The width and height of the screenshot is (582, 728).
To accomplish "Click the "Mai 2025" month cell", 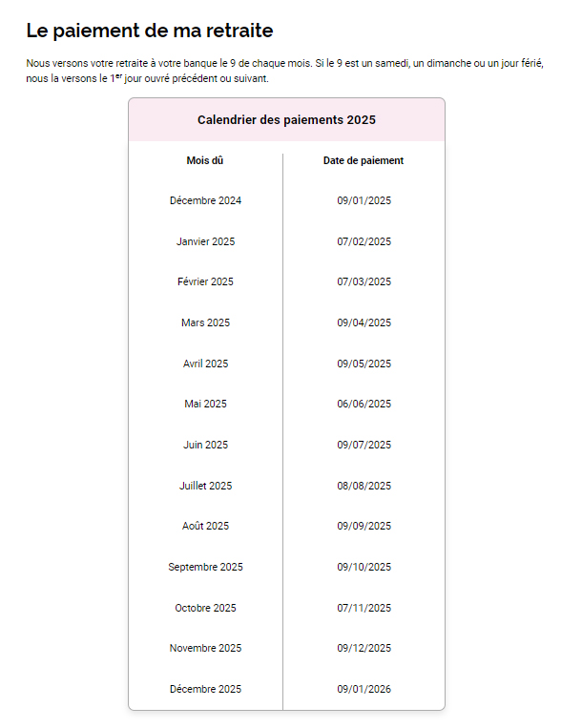I will [205, 404].
